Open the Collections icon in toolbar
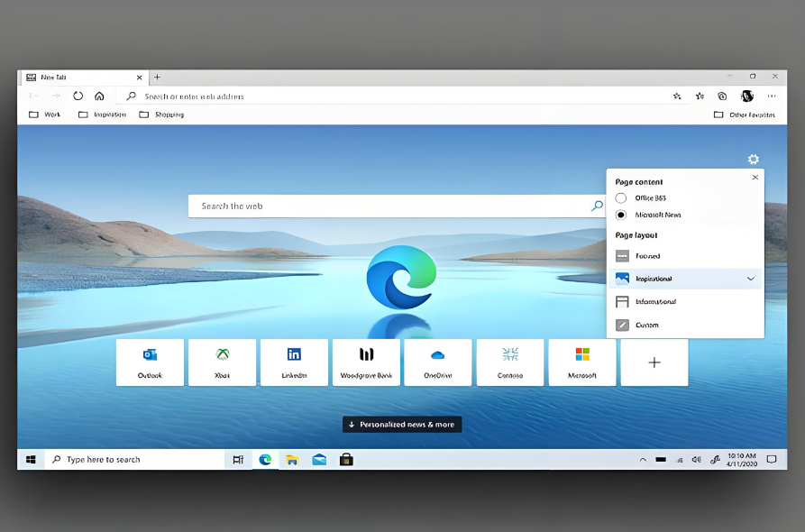This screenshot has width=805, height=532. coord(722,96)
